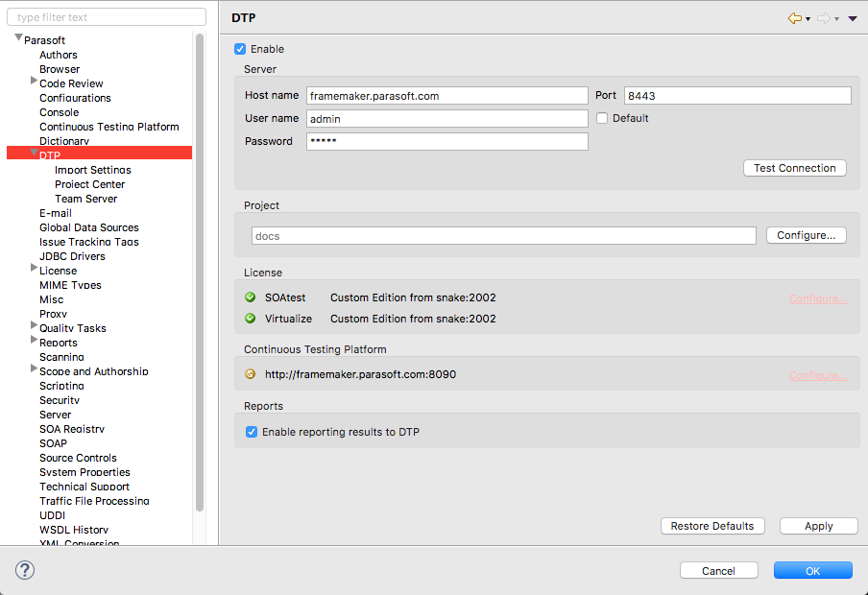Open the back history dropdown arrow
Screen dimensions: 868x595
click(808, 19)
